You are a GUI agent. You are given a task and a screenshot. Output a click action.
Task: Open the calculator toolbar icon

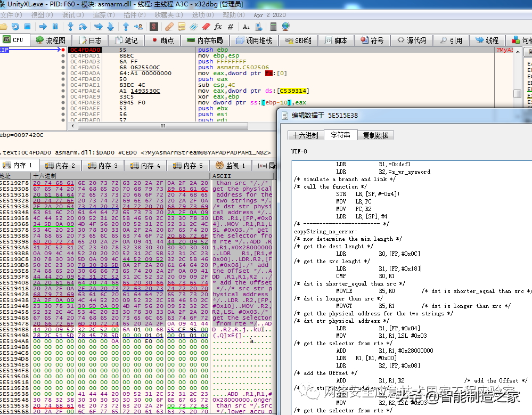pos(273,27)
